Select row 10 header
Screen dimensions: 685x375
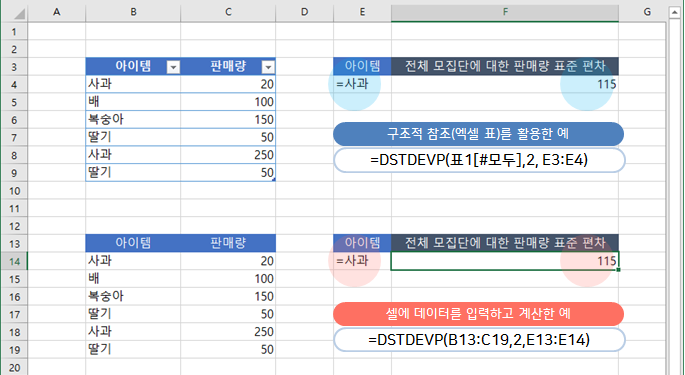tap(14, 191)
